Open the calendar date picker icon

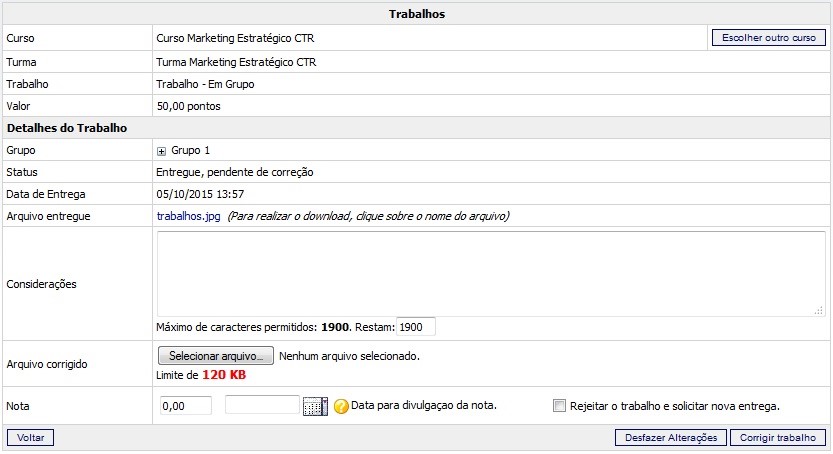tap(315, 406)
